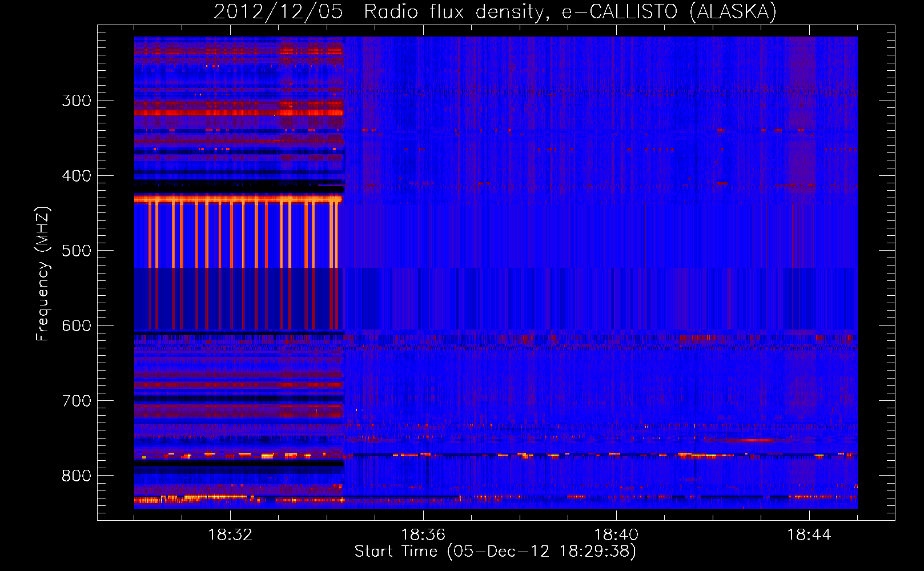Click the 300 frequency tick label
The height and width of the screenshot is (571, 924).
[77, 101]
